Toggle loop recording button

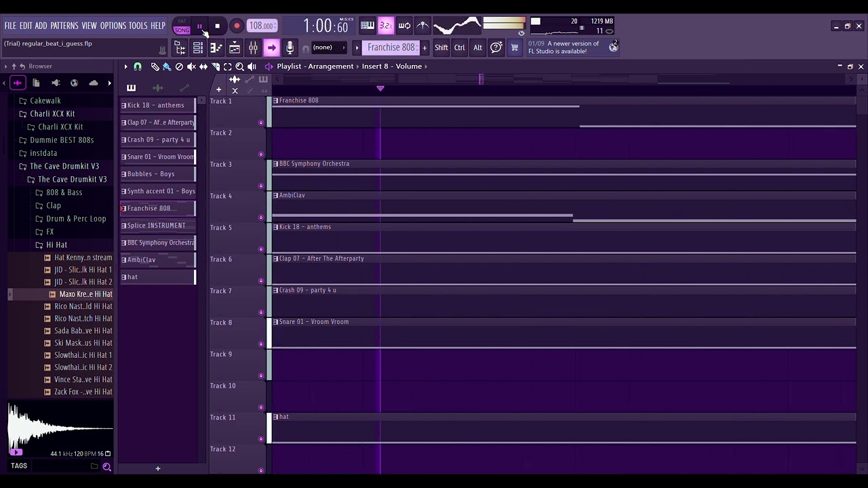(404, 26)
